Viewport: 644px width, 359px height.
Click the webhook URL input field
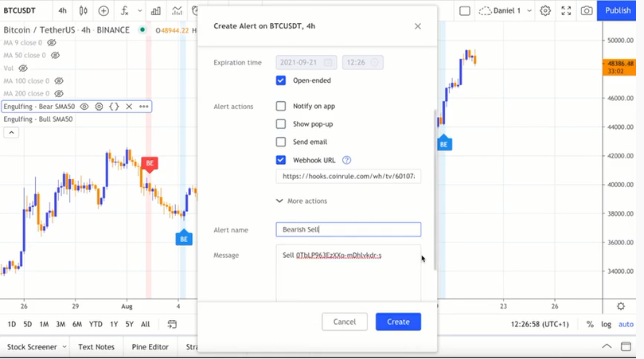(x=349, y=176)
